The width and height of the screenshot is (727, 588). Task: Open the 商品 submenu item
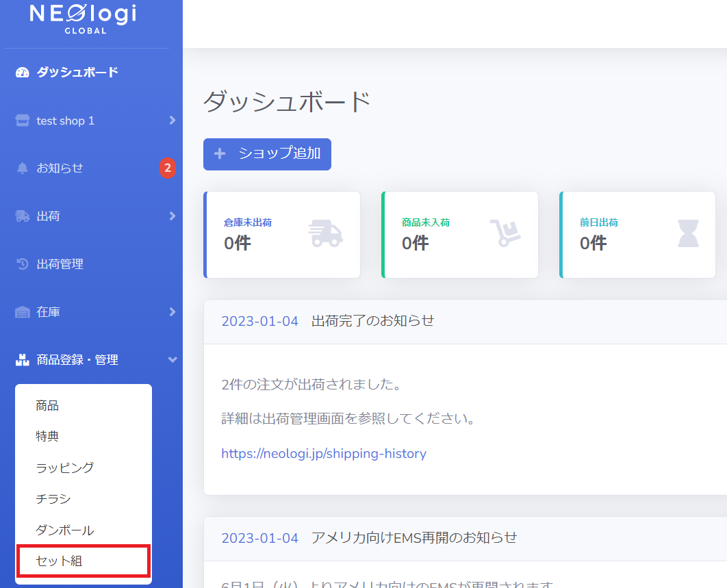[x=47, y=406]
